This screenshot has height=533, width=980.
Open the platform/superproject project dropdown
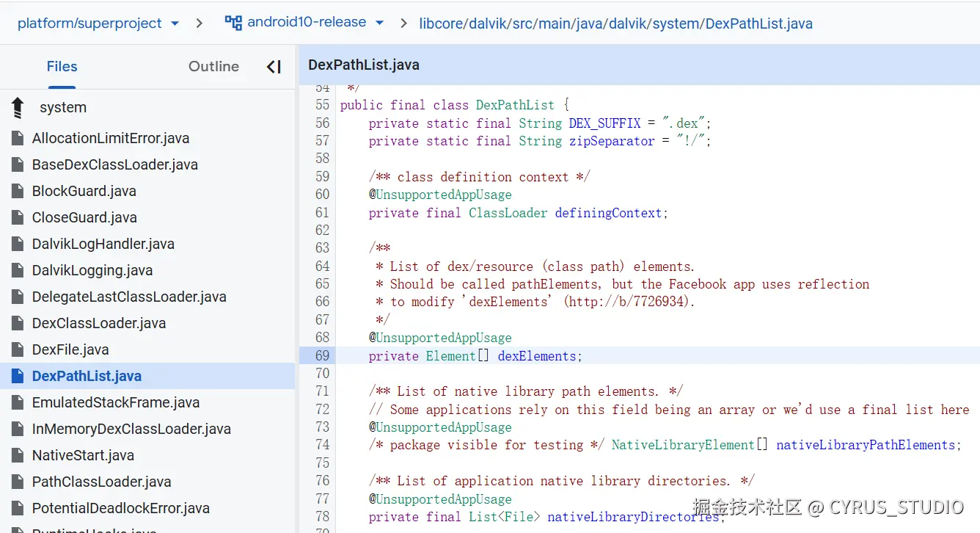(x=98, y=23)
